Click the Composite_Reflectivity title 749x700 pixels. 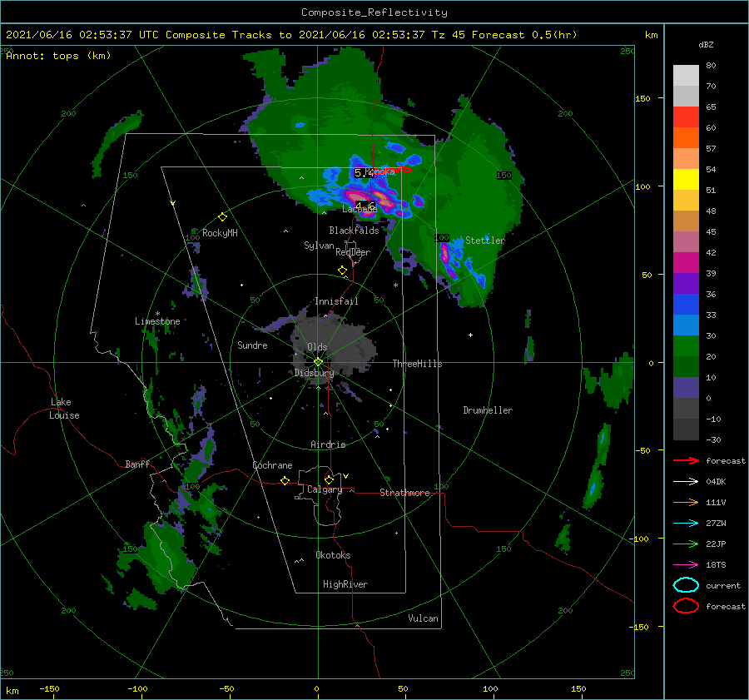click(x=374, y=12)
